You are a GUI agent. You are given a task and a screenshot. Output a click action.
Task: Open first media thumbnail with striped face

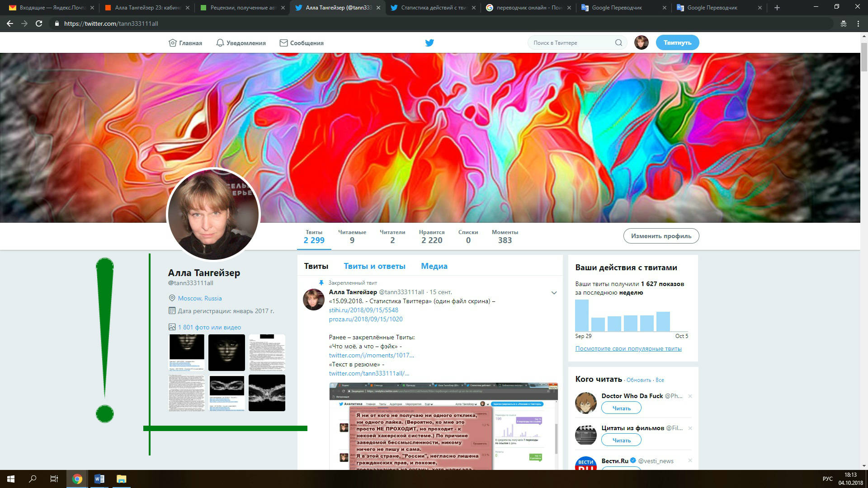coord(187,352)
